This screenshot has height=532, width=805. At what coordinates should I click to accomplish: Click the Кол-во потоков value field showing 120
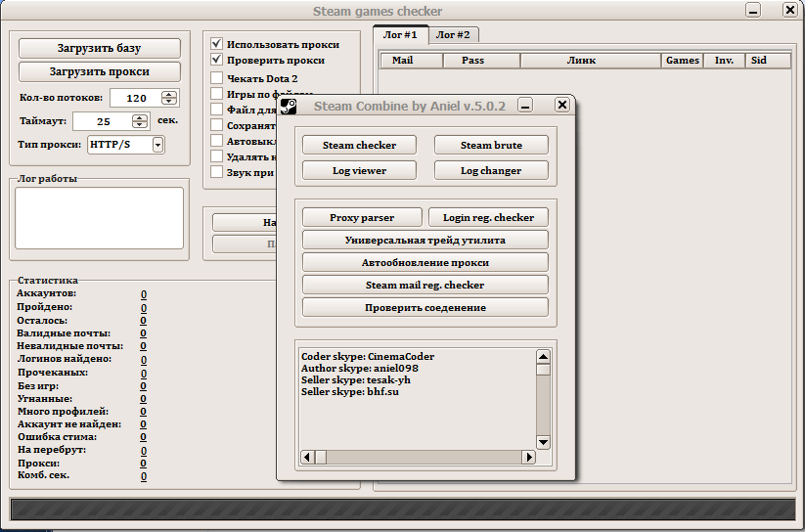136,98
